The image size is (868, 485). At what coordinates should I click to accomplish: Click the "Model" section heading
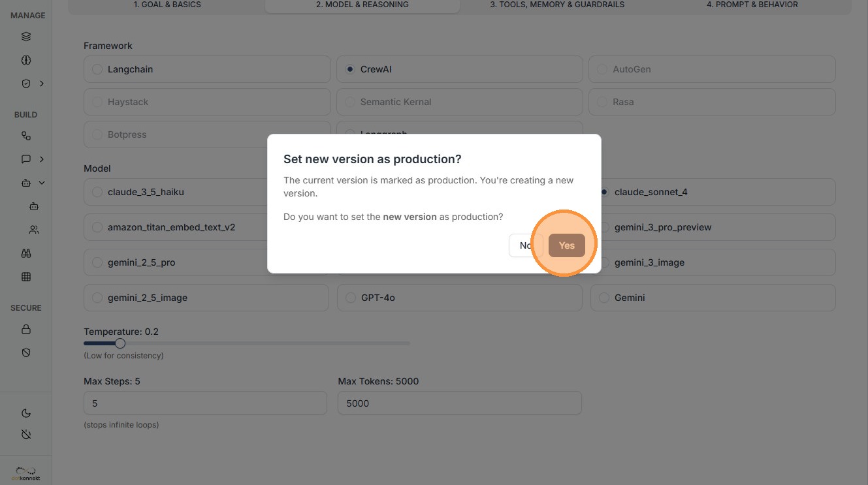point(97,168)
